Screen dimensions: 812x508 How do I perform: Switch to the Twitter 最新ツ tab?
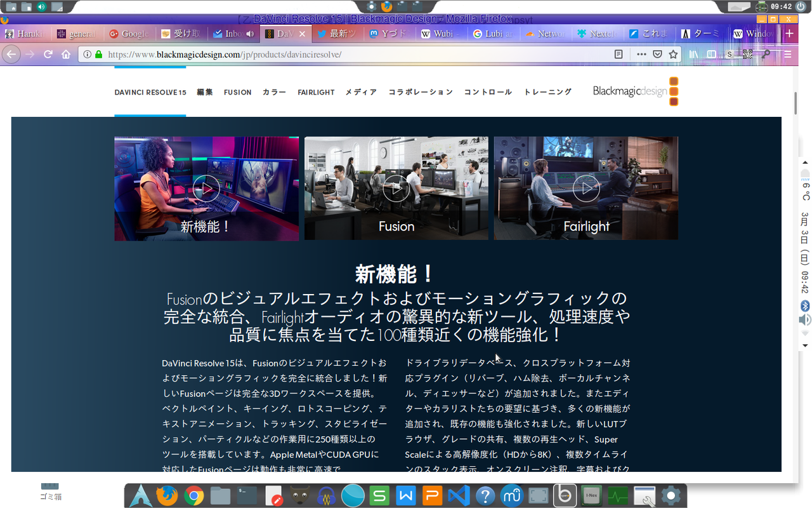(x=337, y=34)
